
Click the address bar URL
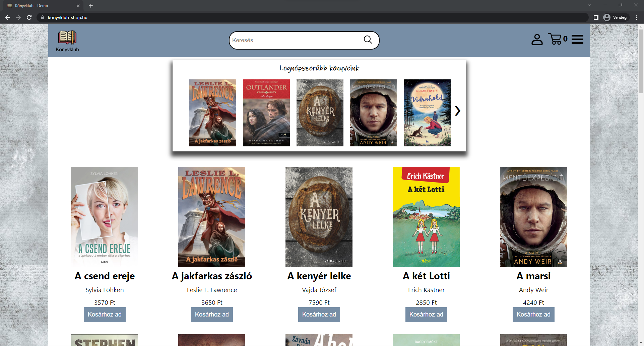coord(68,17)
